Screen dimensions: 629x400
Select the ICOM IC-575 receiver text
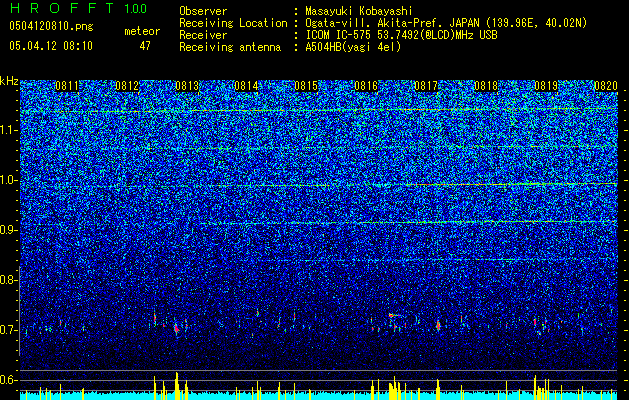(401, 35)
